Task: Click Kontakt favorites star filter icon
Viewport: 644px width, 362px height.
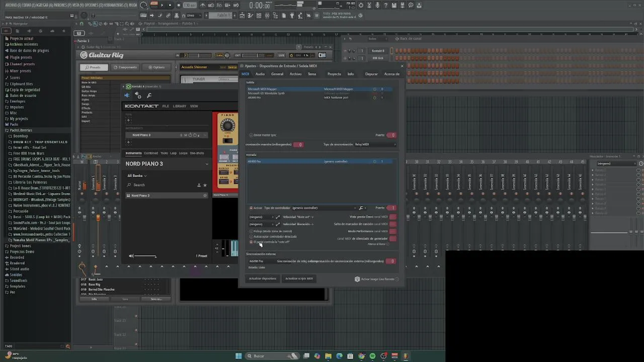Action: pos(205,185)
